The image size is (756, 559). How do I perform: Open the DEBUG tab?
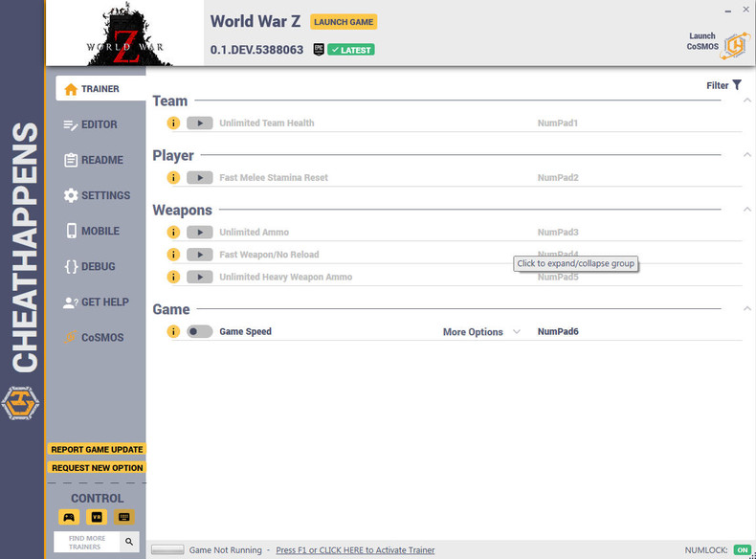tap(90, 266)
